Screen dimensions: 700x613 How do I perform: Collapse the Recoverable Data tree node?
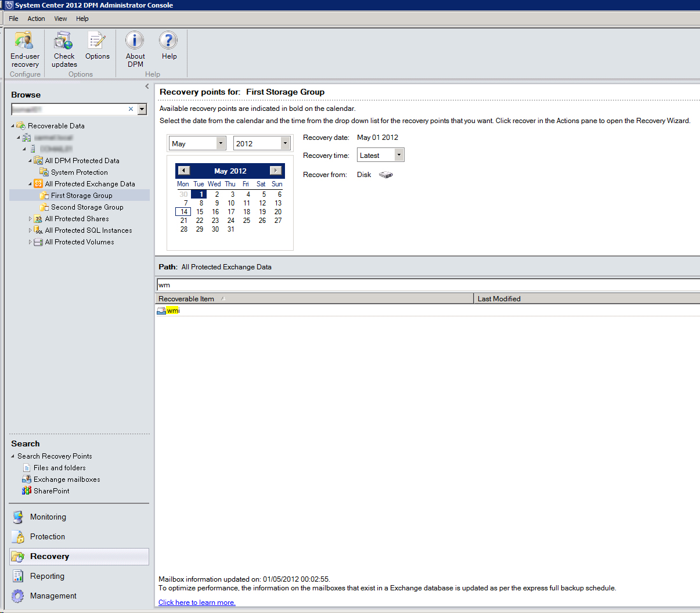point(13,125)
